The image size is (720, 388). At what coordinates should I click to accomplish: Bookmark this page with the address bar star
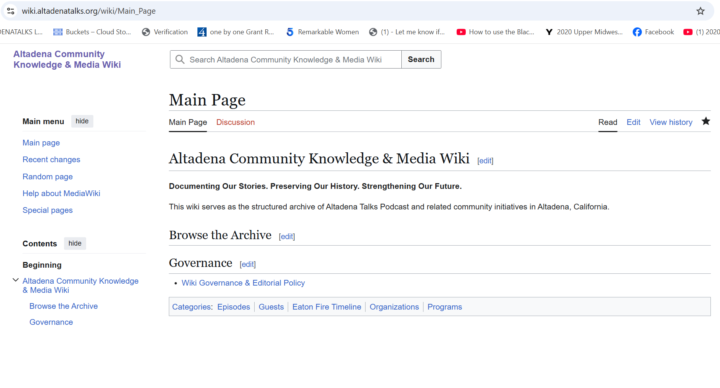[700, 11]
